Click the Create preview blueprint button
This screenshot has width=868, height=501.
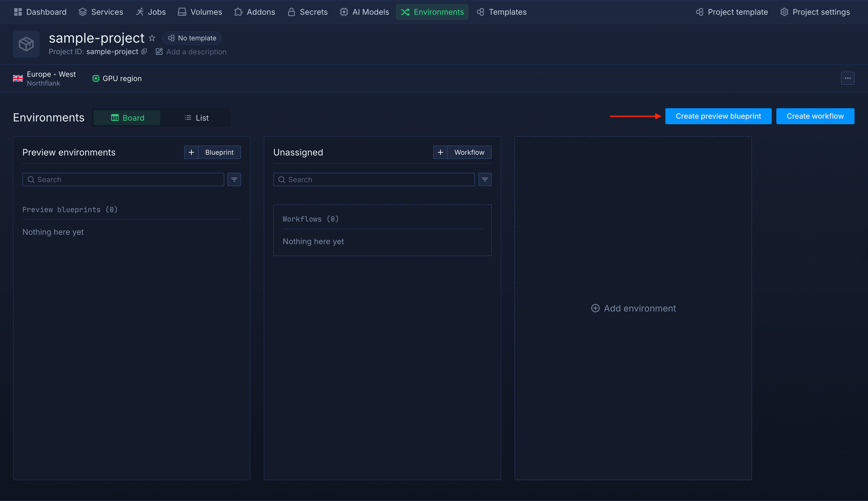pos(718,116)
